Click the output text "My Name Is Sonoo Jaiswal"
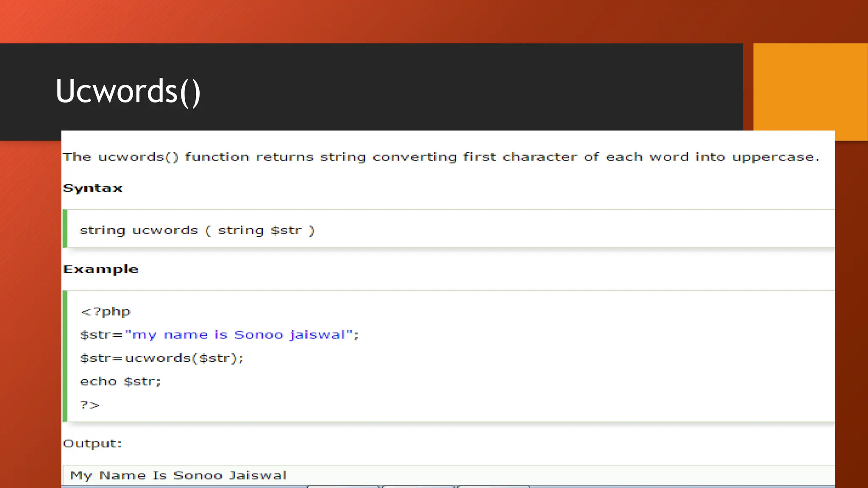 178,476
